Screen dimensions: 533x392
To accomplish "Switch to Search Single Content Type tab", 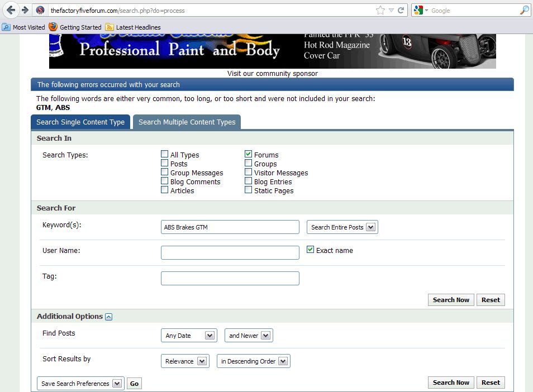I will (80, 122).
